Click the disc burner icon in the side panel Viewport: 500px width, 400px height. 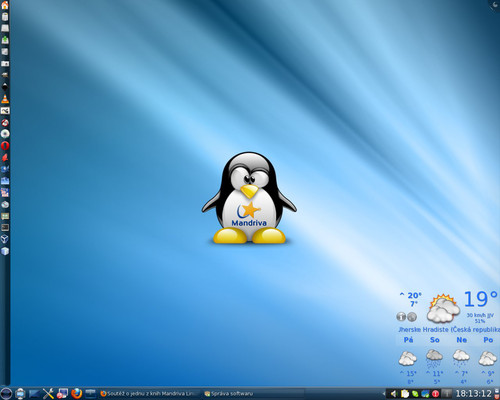[x=5, y=134]
